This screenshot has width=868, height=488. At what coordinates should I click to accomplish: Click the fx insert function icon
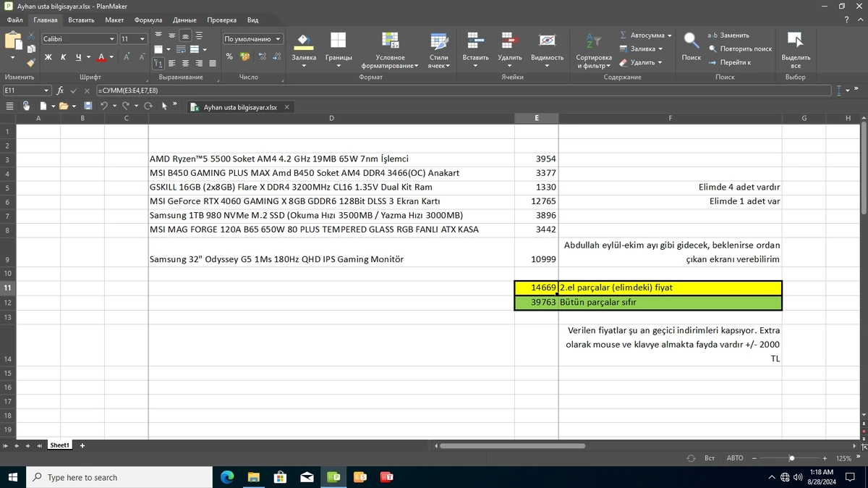coord(60,91)
